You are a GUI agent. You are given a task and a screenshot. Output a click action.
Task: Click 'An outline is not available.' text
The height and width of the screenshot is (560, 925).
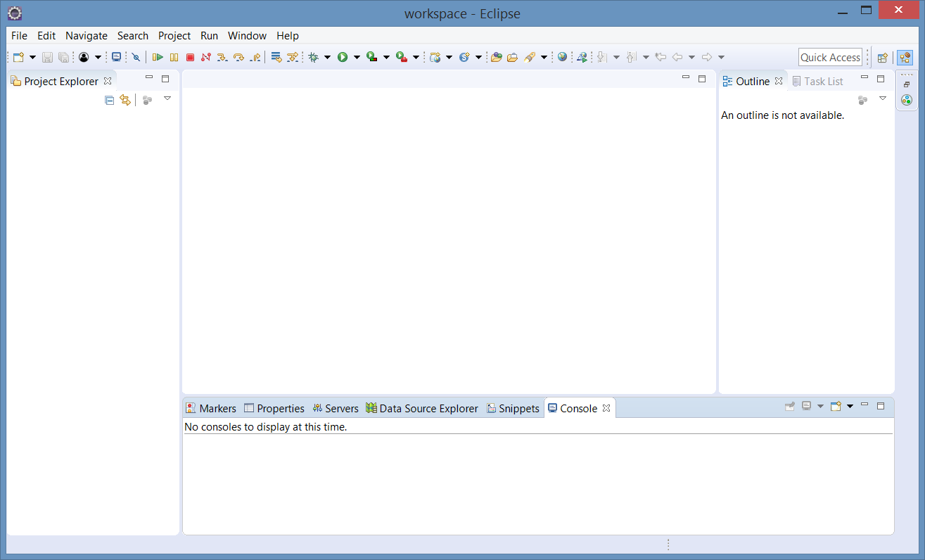[782, 115]
